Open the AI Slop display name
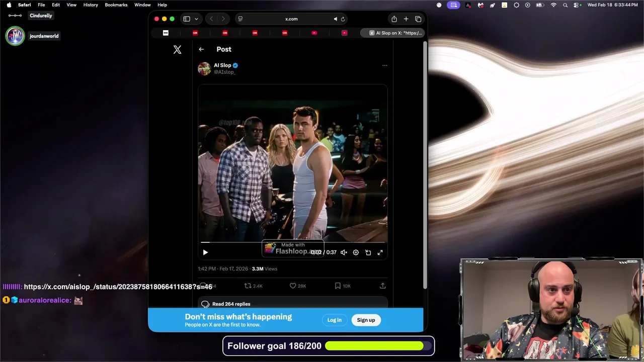This screenshot has height=362, width=644. coord(222,65)
